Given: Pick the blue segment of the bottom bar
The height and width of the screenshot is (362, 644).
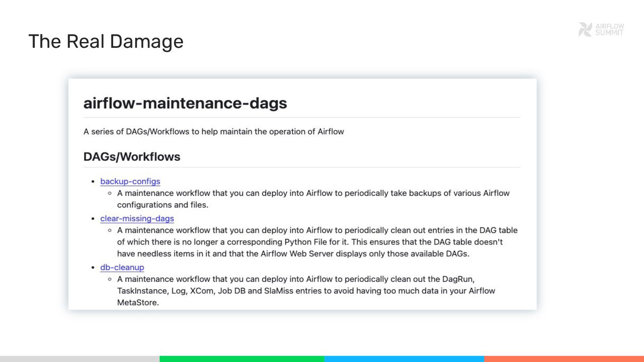Looking at the screenshot, I should [404, 358].
